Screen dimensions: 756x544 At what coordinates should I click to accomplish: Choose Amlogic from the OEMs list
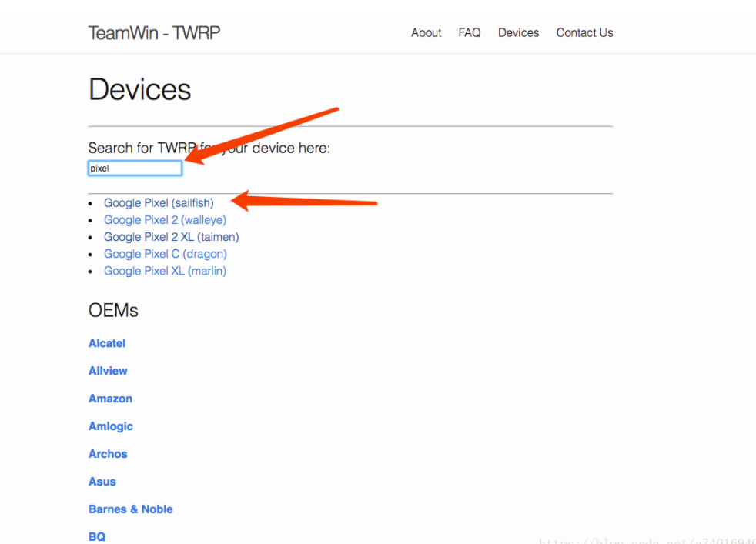click(111, 426)
